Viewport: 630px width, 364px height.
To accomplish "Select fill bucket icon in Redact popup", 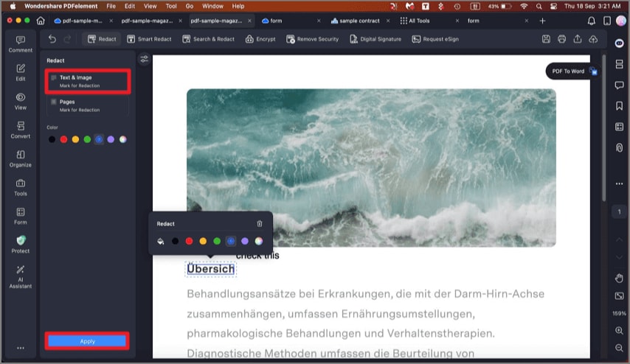I will click(161, 241).
